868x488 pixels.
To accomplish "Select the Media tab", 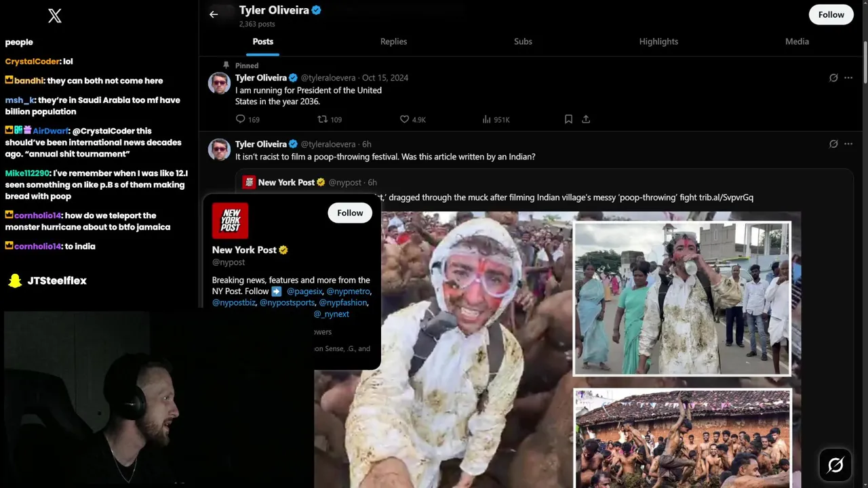I will click(x=797, y=41).
